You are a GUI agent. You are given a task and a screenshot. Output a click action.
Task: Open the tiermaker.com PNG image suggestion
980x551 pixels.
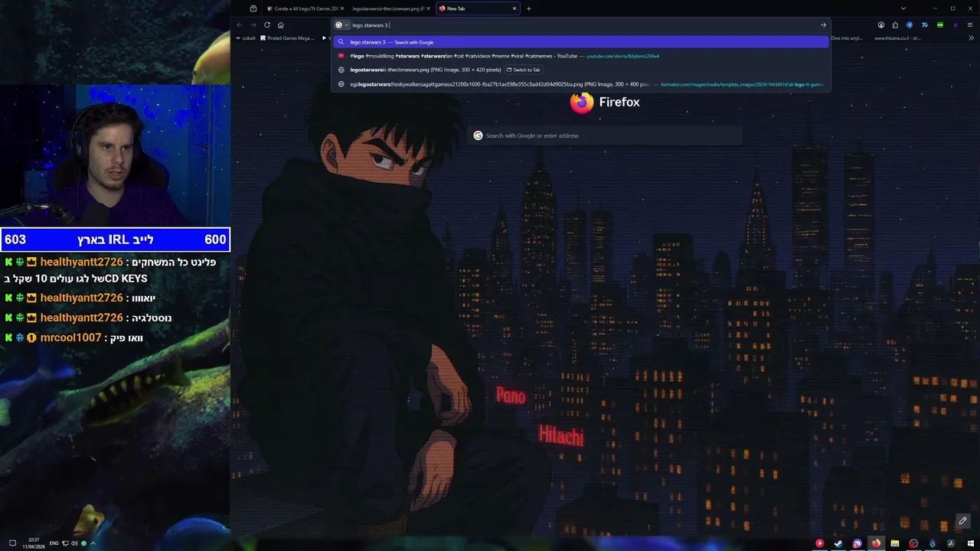click(581, 84)
